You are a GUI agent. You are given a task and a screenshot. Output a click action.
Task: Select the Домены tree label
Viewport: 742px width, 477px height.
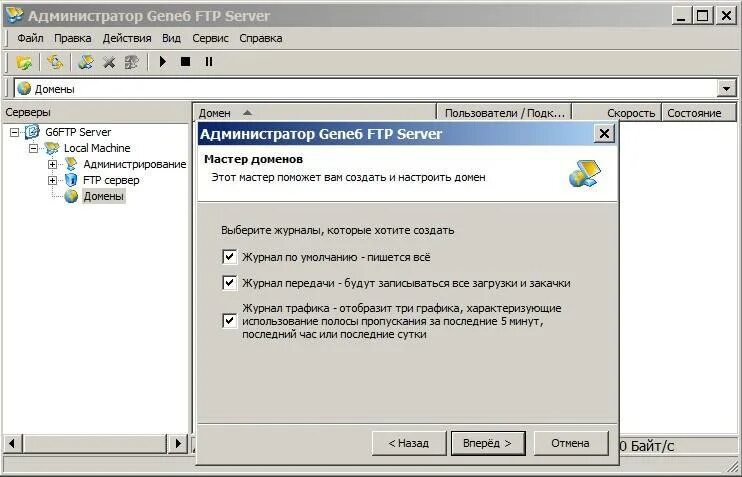(x=104, y=196)
